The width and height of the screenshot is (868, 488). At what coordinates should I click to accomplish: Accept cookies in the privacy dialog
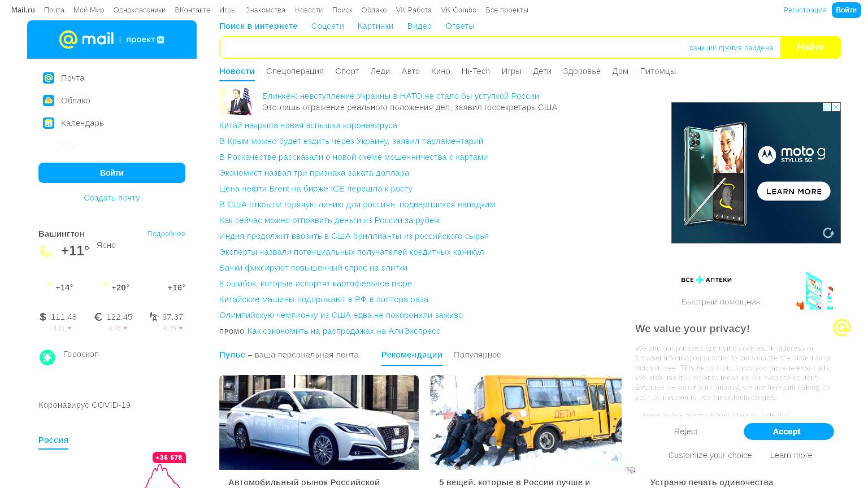(788, 432)
